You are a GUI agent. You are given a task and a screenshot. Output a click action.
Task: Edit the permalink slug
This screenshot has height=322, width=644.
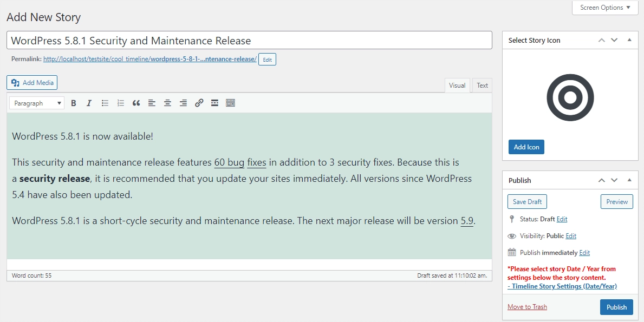(268, 60)
